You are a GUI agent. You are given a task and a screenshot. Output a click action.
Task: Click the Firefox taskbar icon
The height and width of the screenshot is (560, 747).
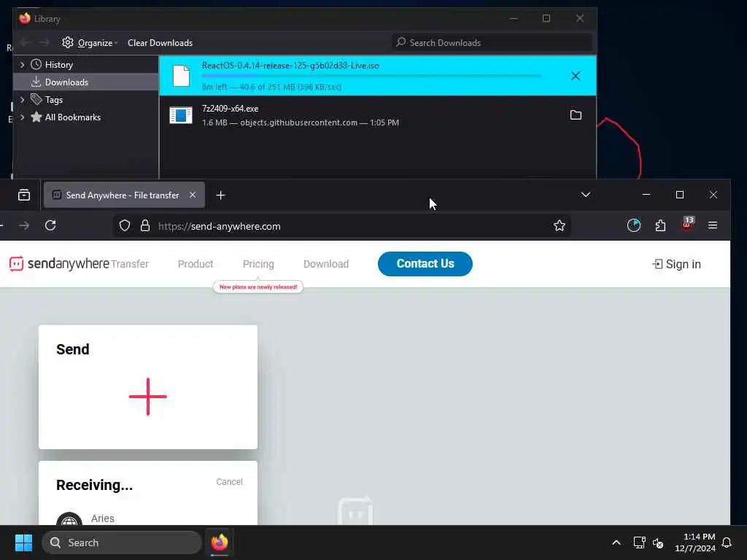click(219, 542)
